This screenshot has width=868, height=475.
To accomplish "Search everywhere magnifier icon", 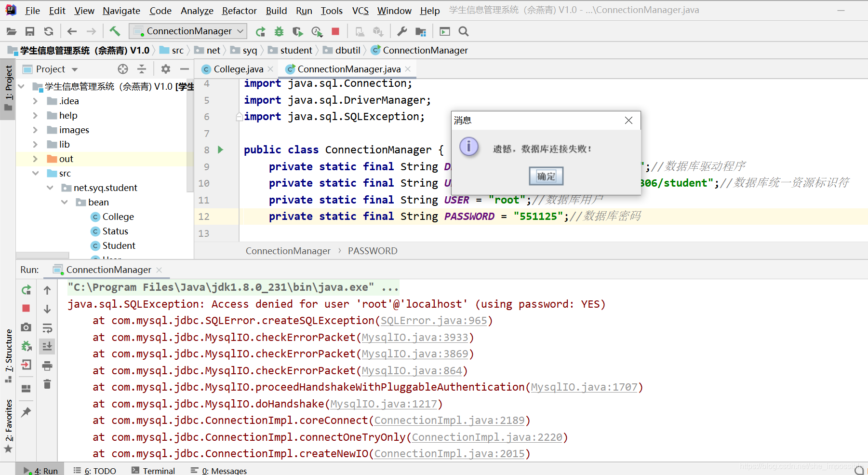I will point(464,31).
